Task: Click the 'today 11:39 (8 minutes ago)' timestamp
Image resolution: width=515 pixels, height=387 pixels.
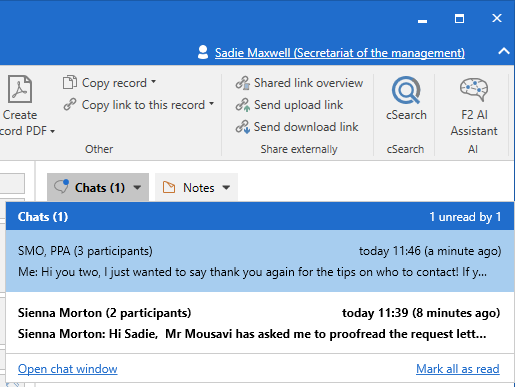Action: pyautogui.click(x=421, y=313)
